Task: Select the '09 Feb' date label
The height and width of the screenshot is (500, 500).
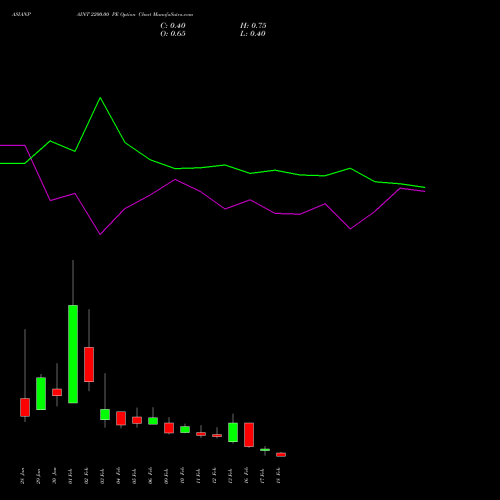Action: pyautogui.click(x=167, y=476)
